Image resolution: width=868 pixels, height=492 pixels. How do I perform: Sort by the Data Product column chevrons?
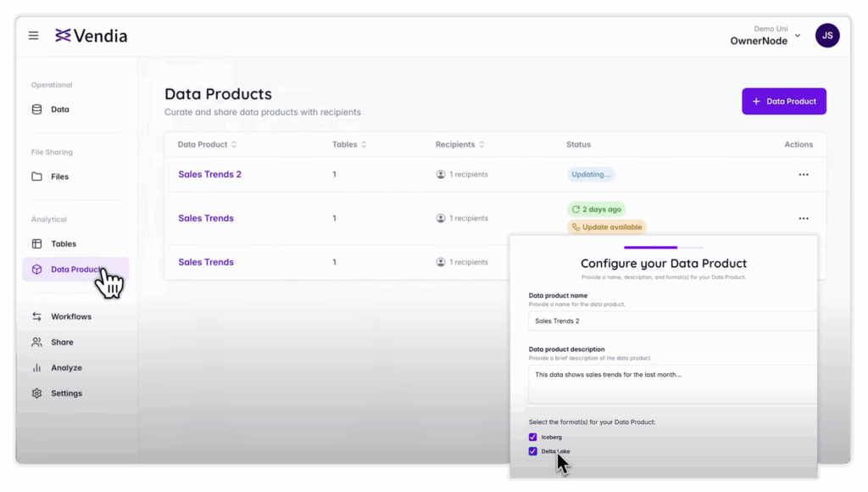pos(235,144)
